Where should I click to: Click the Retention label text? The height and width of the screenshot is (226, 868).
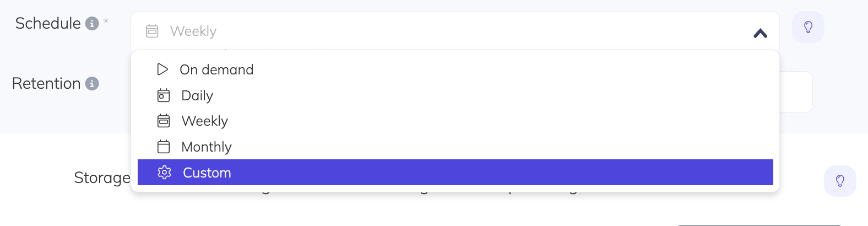click(x=46, y=84)
